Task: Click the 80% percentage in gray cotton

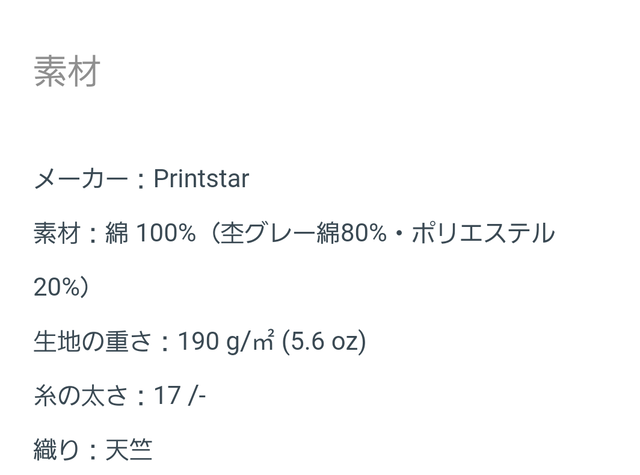Action: coord(363,233)
